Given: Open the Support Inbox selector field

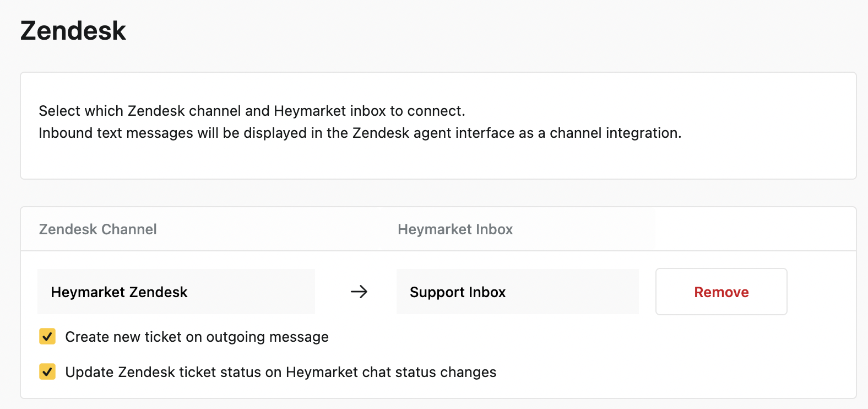Looking at the screenshot, I should coord(517,292).
